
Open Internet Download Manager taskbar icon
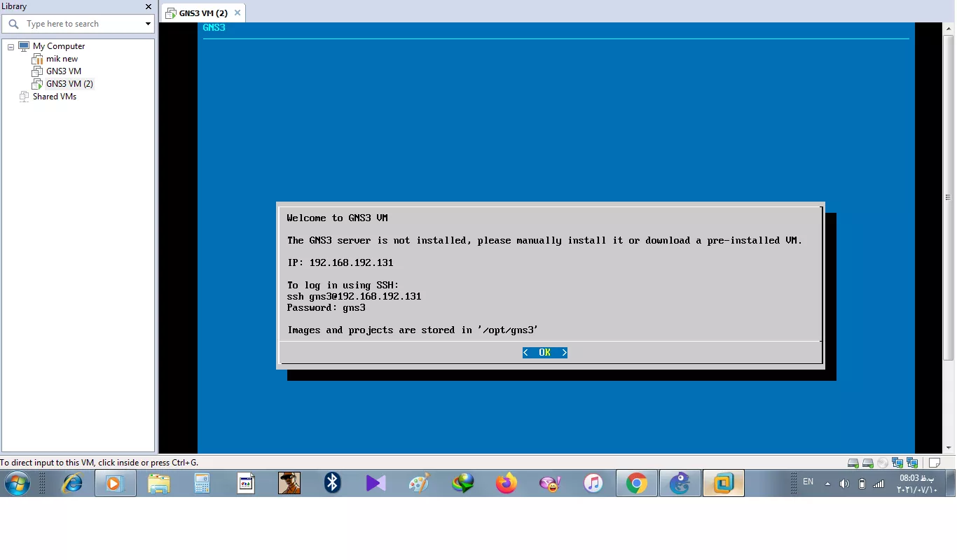462,483
